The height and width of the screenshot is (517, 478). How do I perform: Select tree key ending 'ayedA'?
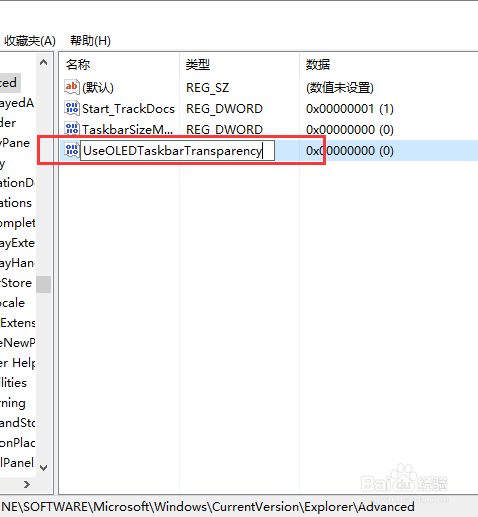[17, 103]
